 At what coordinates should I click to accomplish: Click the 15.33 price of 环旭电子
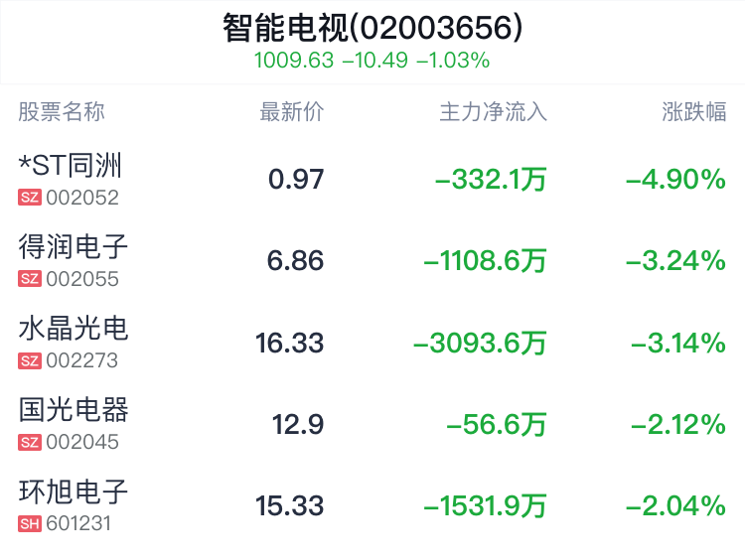click(x=289, y=505)
